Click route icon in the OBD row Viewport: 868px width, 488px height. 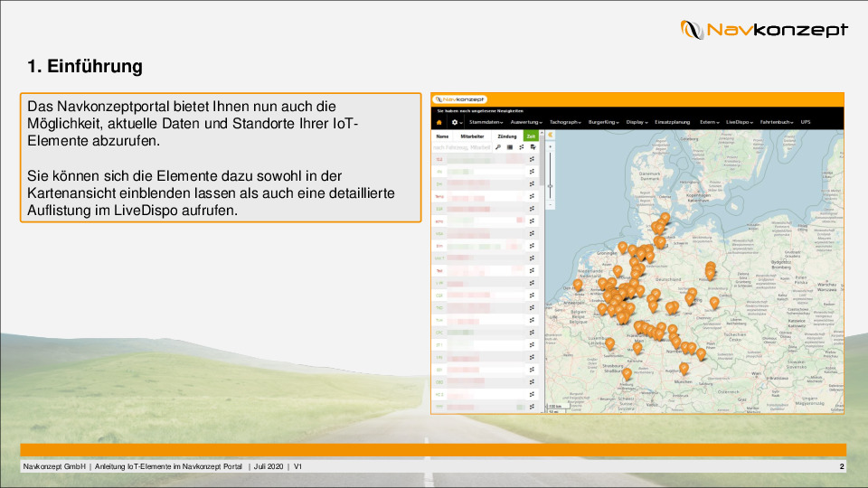coord(532,381)
